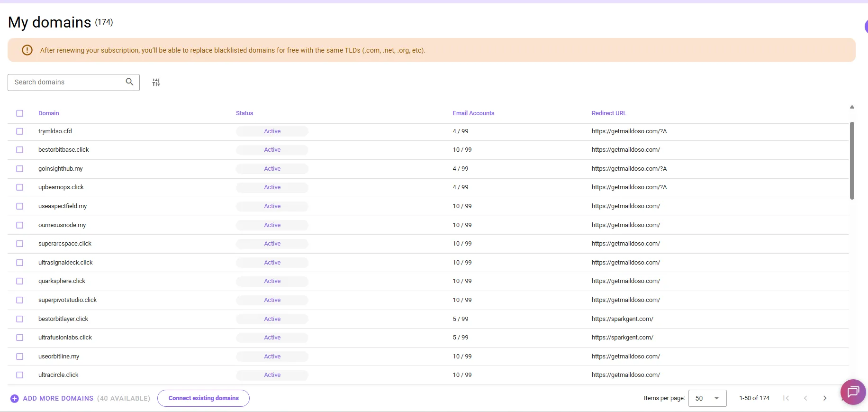
Task: Click domain name trymldso.cfd
Action: [x=55, y=131]
